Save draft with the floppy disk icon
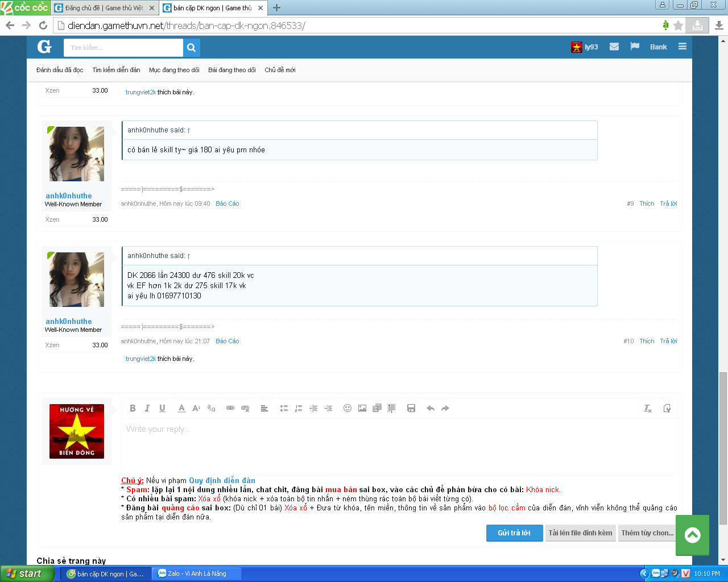The width and height of the screenshot is (728, 582). coord(411,408)
